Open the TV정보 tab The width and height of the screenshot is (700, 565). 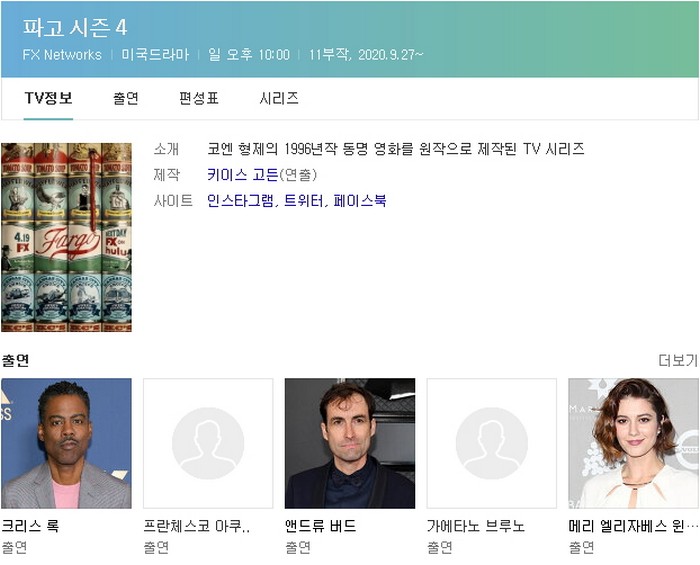48,98
